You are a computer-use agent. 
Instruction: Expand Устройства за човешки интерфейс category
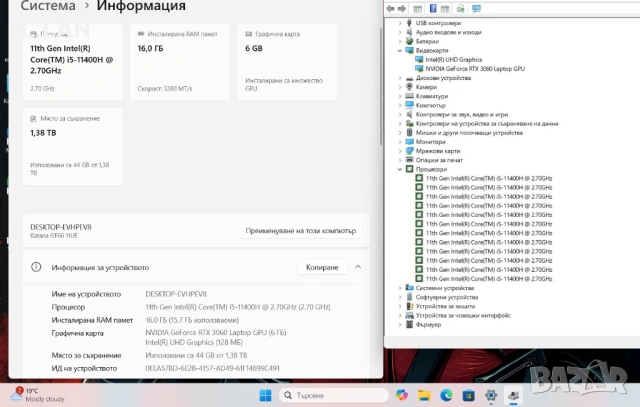point(400,315)
